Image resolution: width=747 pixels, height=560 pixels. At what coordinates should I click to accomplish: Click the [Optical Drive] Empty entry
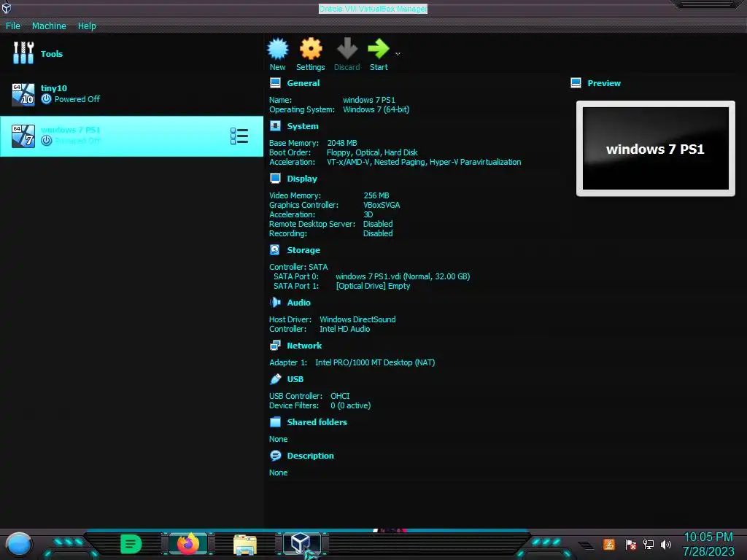coord(373,286)
